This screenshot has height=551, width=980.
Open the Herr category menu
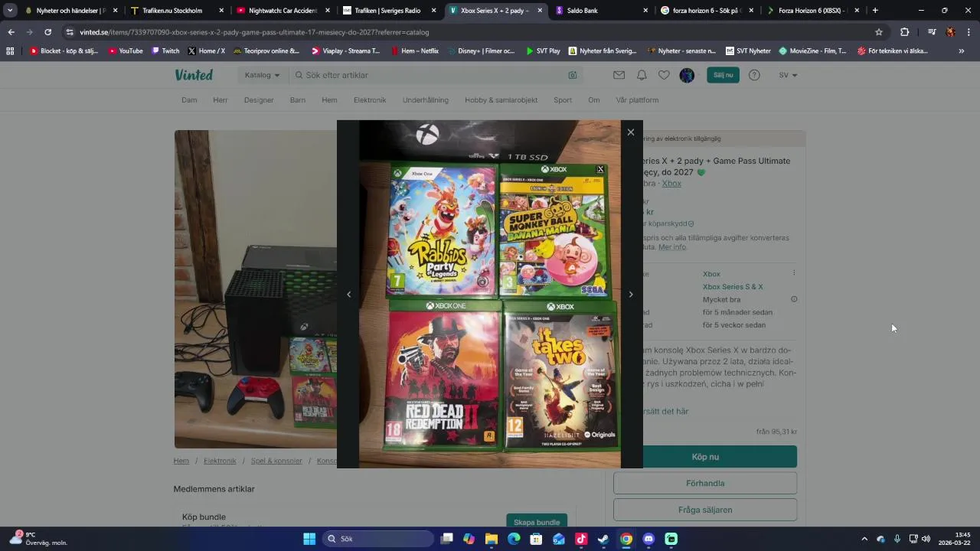[220, 100]
